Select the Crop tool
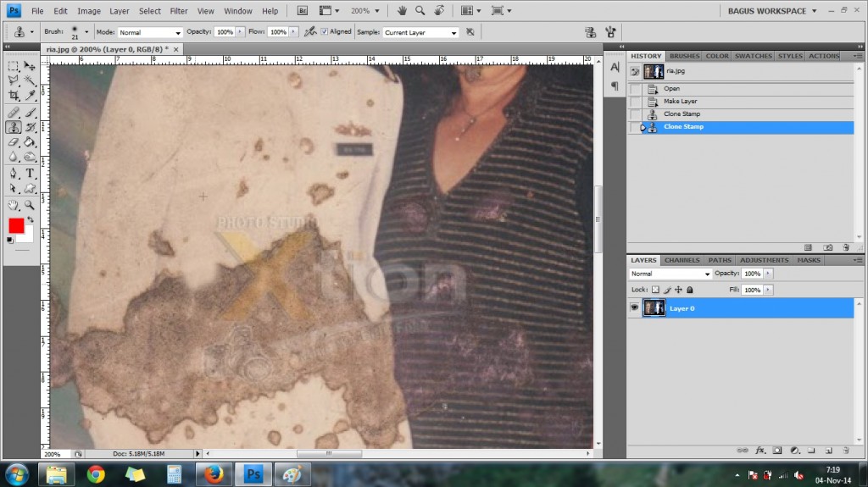This screenshot has height=487, width=868. pyautogui.click(x=14, y=96)
